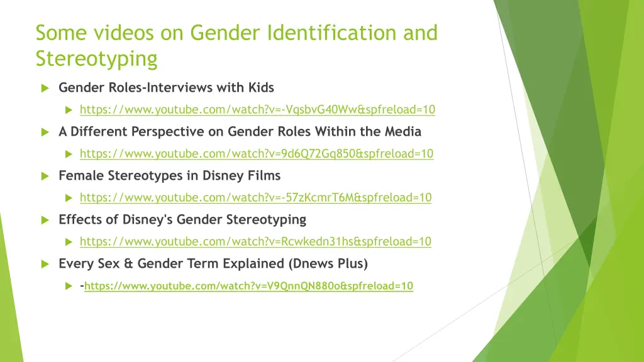Image resolution: width=644 pixels, height=362 pixels.
Task: Select 'Gender Roles-Interviews with Kids' text
Action: [x=166, y=87]
